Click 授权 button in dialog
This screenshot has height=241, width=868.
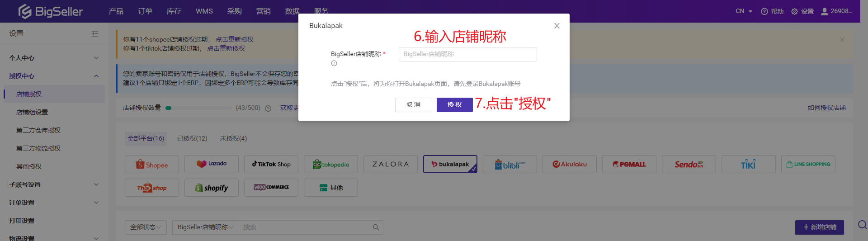click(455, 105)
